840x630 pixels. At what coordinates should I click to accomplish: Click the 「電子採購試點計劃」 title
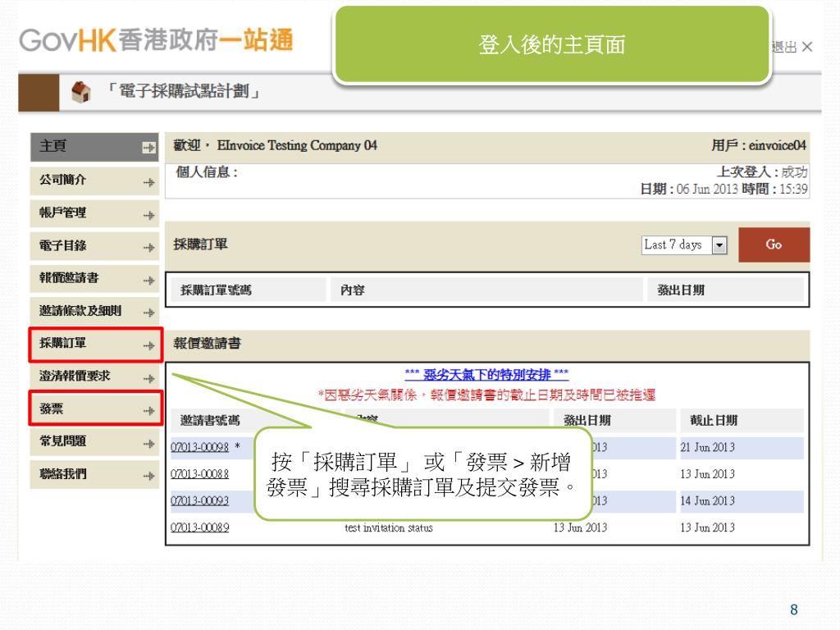coord(183,91)
